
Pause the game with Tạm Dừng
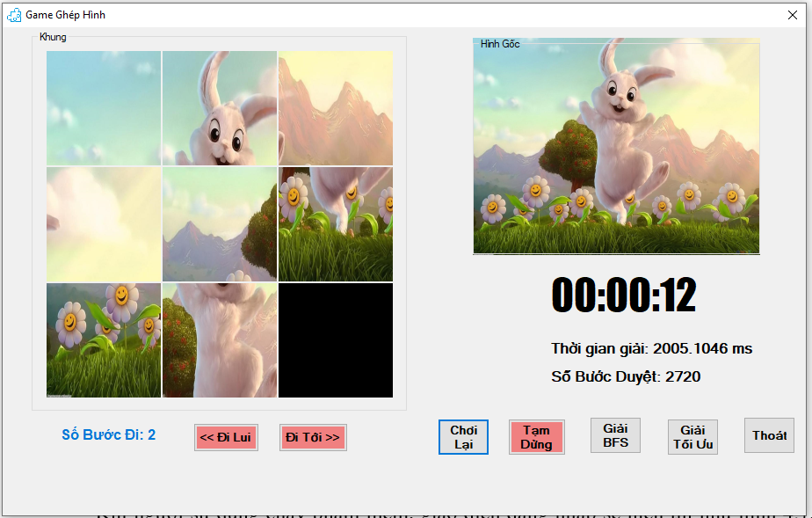(x=536, y=437)
